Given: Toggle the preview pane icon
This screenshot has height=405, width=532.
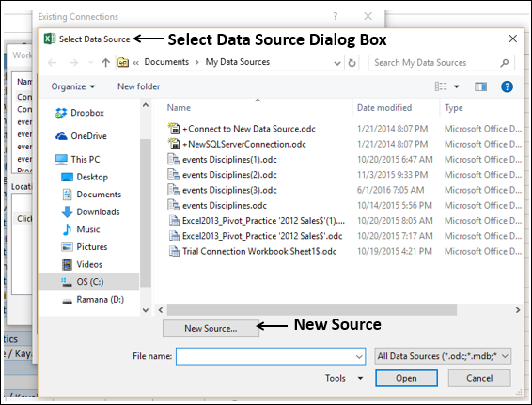Looking at the screenshot, I should point(480,86).
